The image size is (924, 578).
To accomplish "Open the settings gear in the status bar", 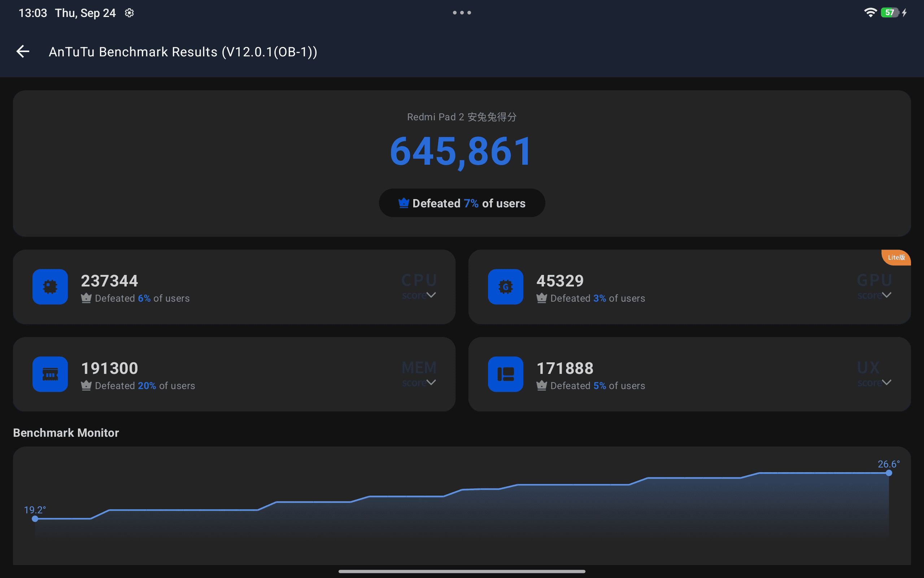I will tap(130, 13).
